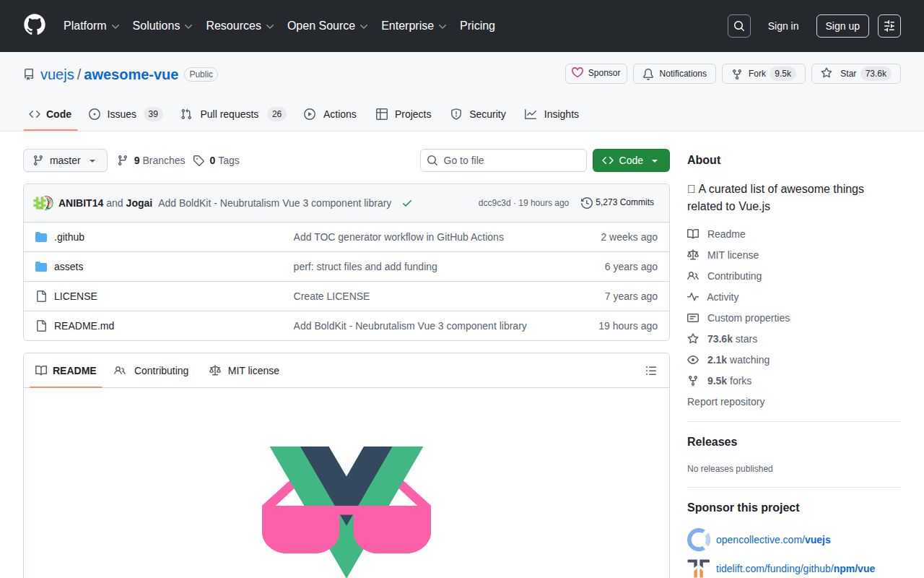The width and height of the screenshot is (924, 578).
Task: Expand the master branch dropdown
Action: tap(65, 160)
